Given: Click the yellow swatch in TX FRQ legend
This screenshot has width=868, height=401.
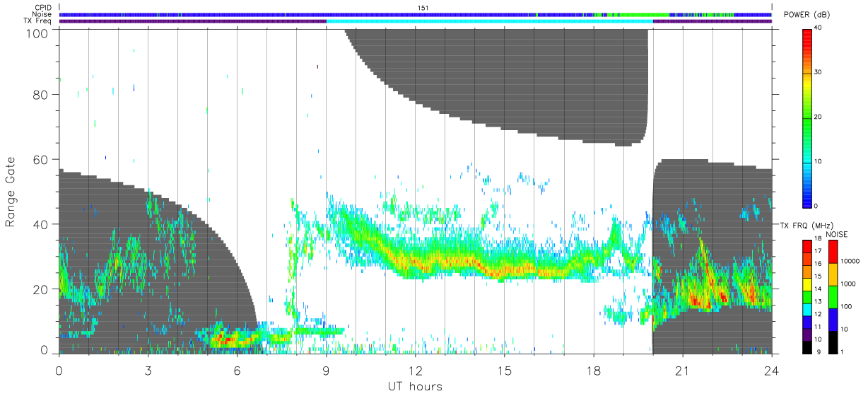Looking at the screenshot, I should pos(807,284).
